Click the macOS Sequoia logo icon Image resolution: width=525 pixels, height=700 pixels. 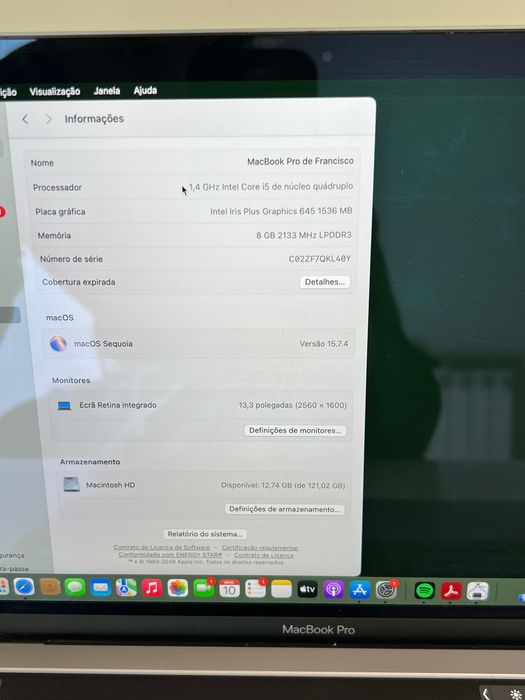tap(58, 343)
